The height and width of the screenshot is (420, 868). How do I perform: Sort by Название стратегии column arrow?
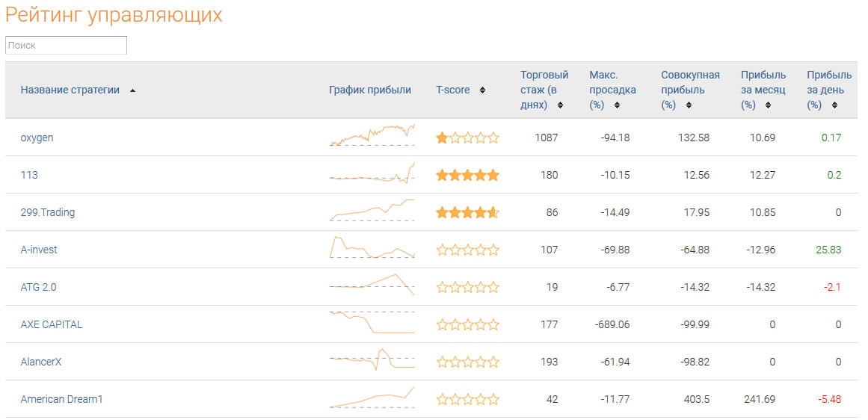pos(132,90)
